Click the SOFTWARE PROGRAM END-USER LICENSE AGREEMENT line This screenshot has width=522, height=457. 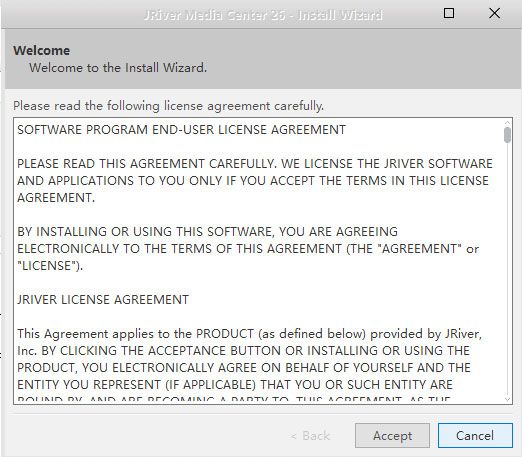point(181,130)
